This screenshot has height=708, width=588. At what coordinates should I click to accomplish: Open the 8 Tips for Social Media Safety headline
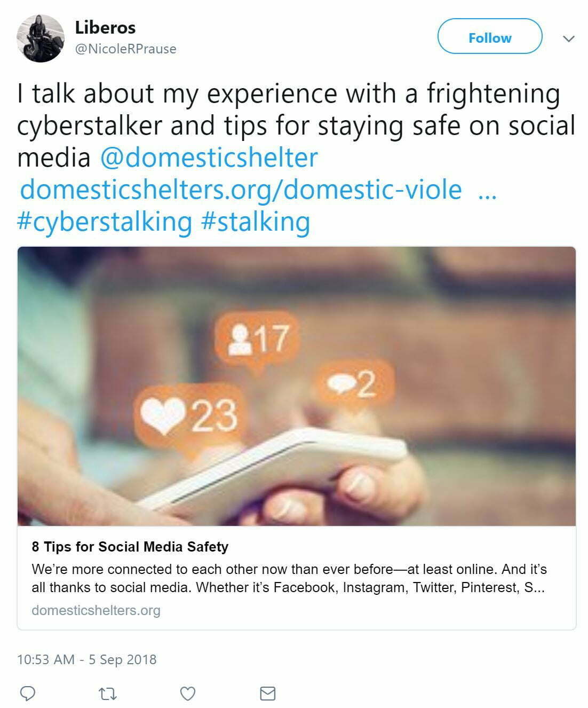[130, 547]
